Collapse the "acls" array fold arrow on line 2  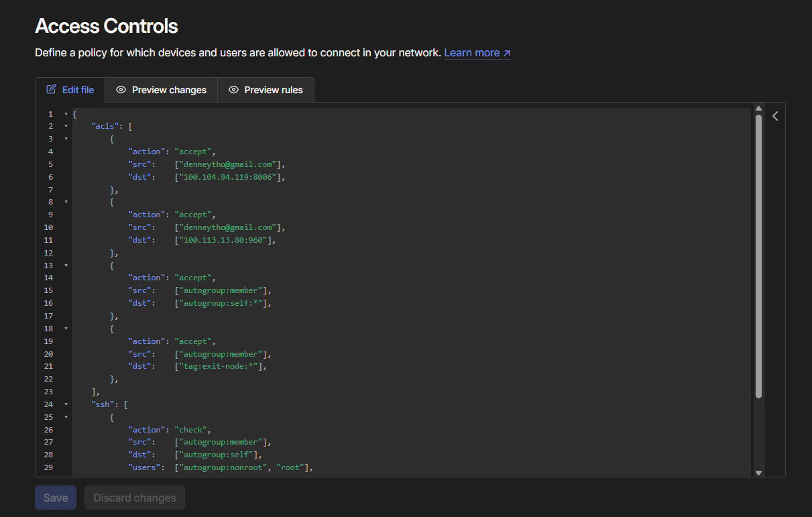click(x=66, y=126)
